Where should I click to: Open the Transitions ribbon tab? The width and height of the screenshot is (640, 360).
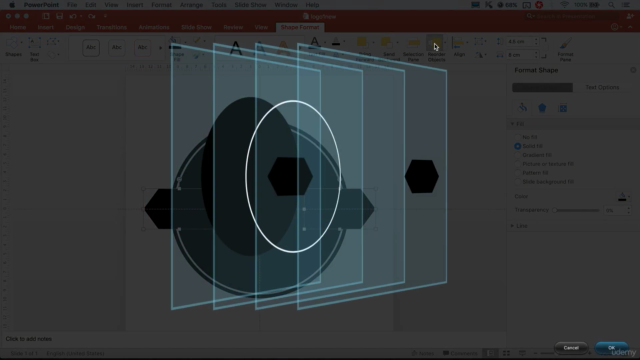point(111,27)
